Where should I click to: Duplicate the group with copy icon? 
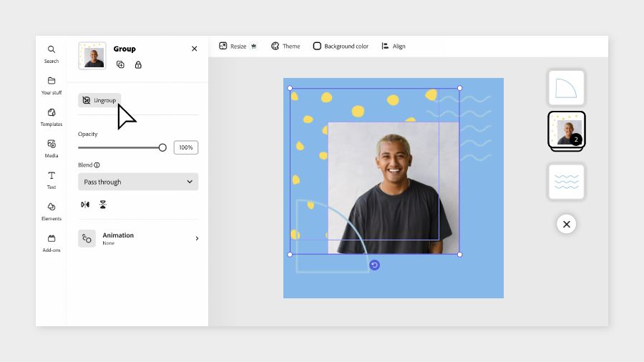[120, 64]
